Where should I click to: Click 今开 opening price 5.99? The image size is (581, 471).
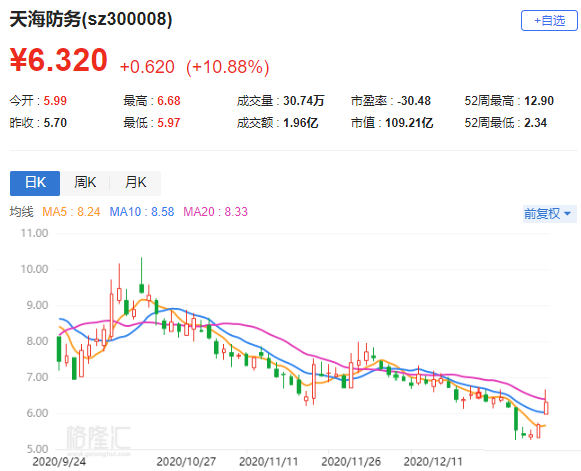tap(55, 101)
